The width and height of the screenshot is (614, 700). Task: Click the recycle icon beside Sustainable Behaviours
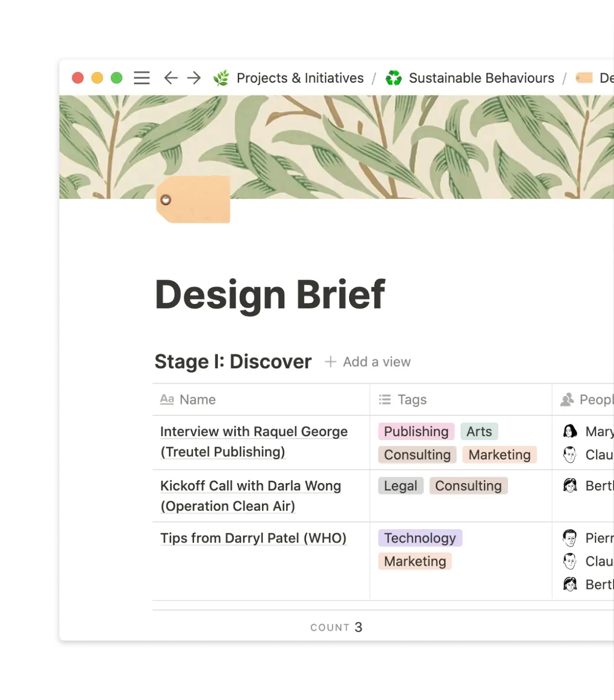[x=393, y=78]
